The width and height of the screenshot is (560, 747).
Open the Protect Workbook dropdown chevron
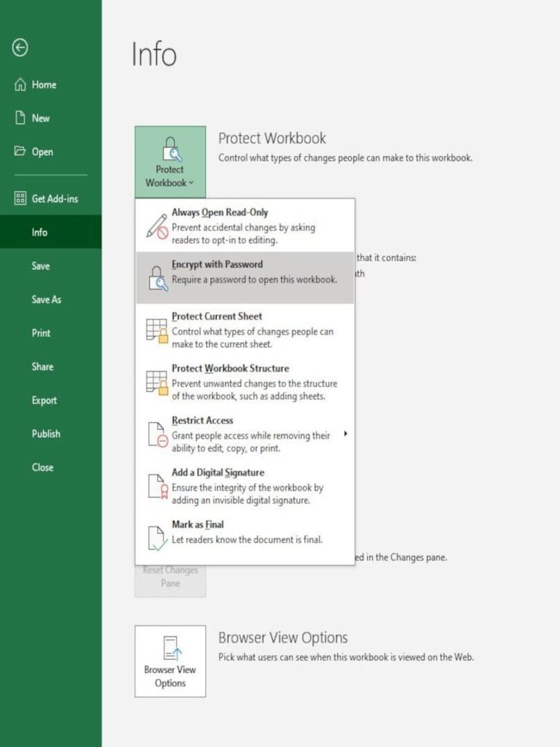[x=191, y=183]
